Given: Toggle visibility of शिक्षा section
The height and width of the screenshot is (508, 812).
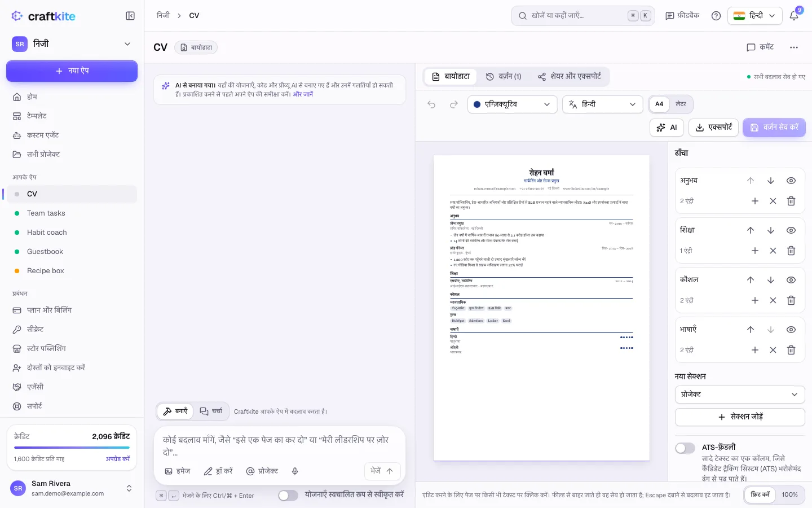Looking at the screenshot, I should (791, 230).
